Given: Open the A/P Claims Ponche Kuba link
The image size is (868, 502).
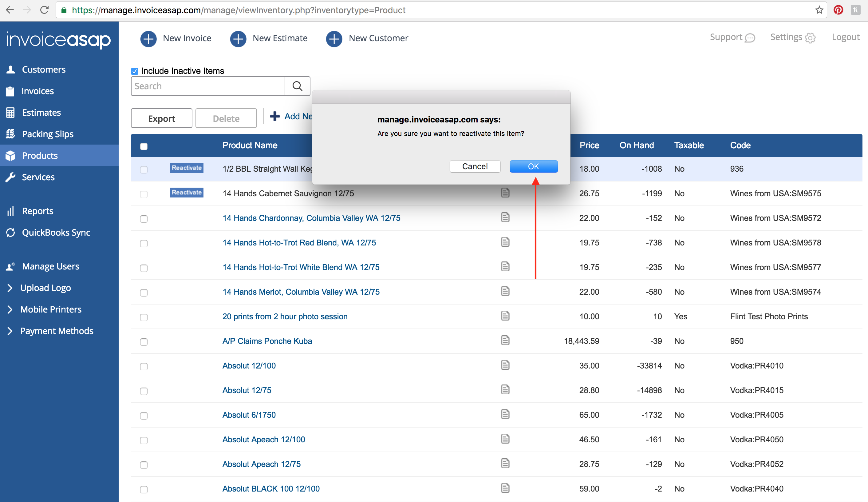Looking at the screenshot, I should click(x=267, y=341).
